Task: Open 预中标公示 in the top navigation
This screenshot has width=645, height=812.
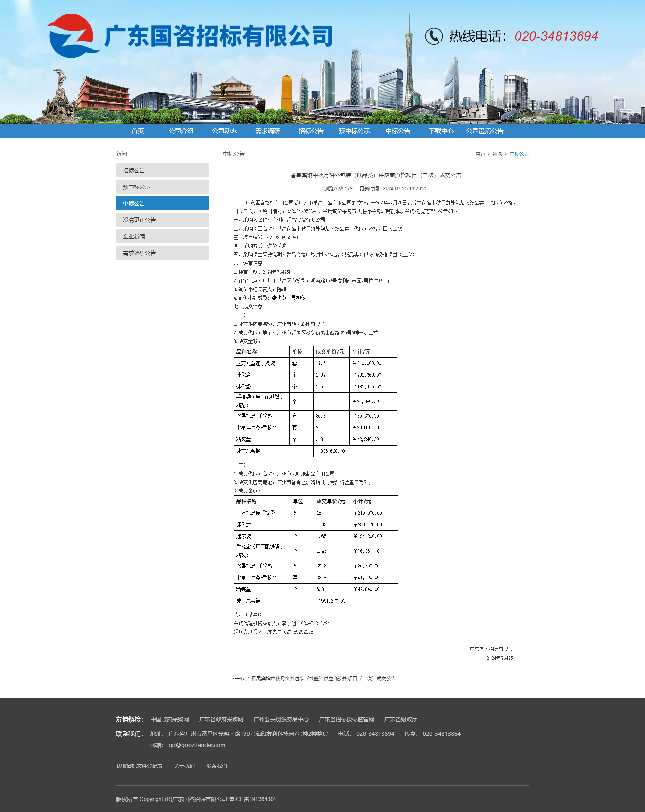Action: (355, 131)
